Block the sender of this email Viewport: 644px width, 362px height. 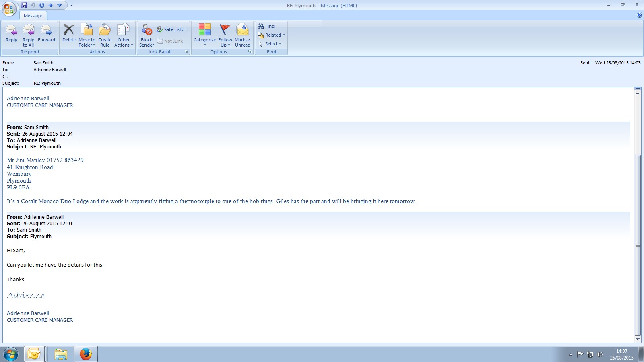pyautogui.click(x=147, y=35)
